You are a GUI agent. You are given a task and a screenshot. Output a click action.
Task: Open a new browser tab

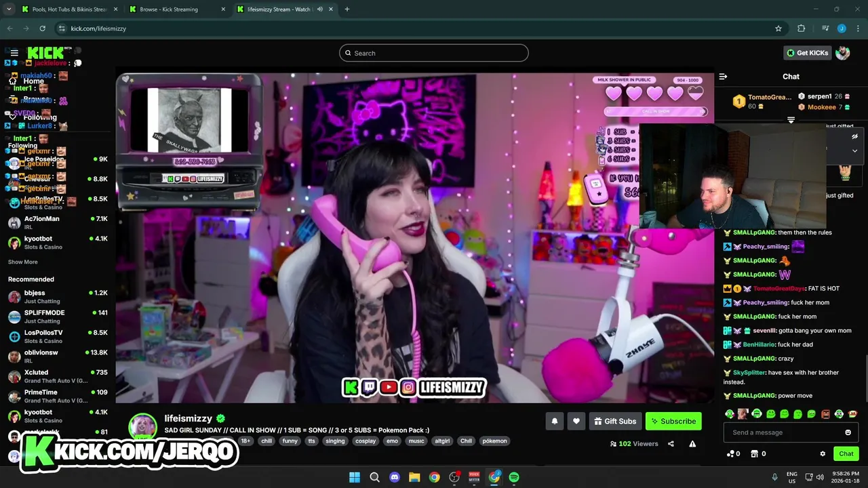pyautogui.click(x=347, y=9)
